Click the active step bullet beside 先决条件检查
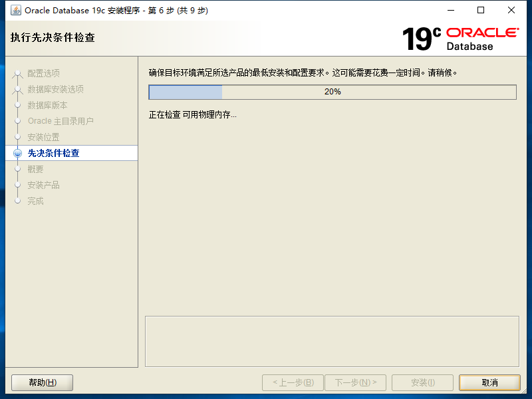532x399 pixels. [18, 154]
